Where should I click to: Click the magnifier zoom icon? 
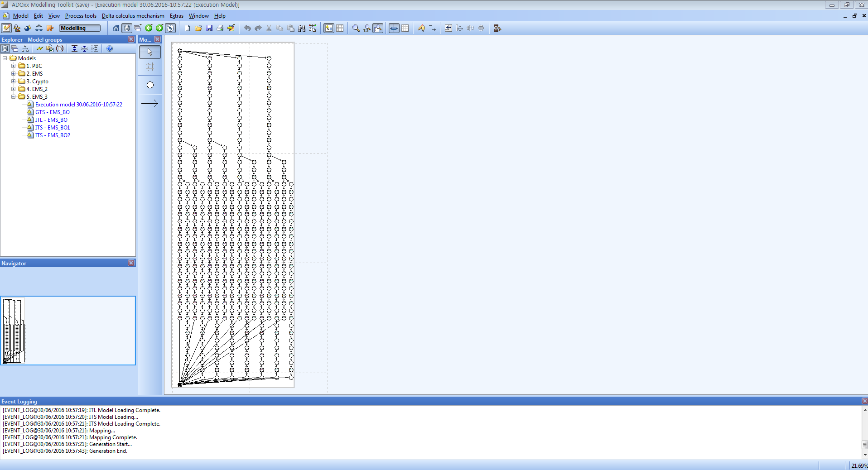coord(356,28)
